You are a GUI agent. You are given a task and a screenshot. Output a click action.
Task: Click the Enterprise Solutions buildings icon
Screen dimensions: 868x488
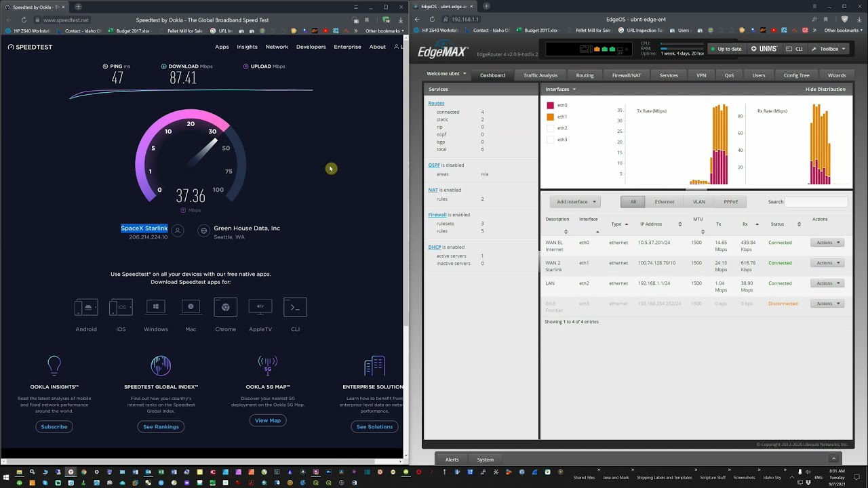click(x=374, y=365)
